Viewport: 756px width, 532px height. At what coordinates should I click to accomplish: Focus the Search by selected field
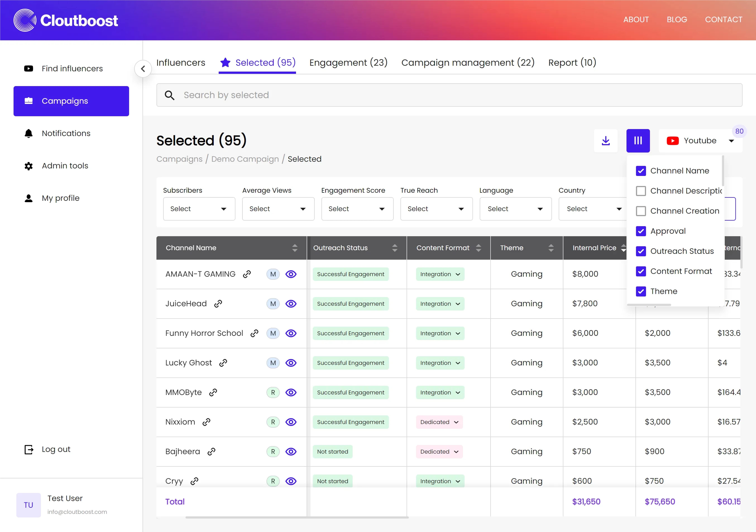tap(449, 95)
